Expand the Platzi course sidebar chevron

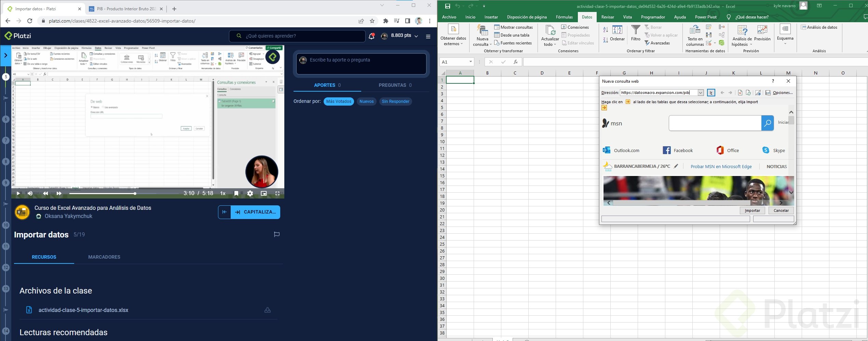click(5, 55)
